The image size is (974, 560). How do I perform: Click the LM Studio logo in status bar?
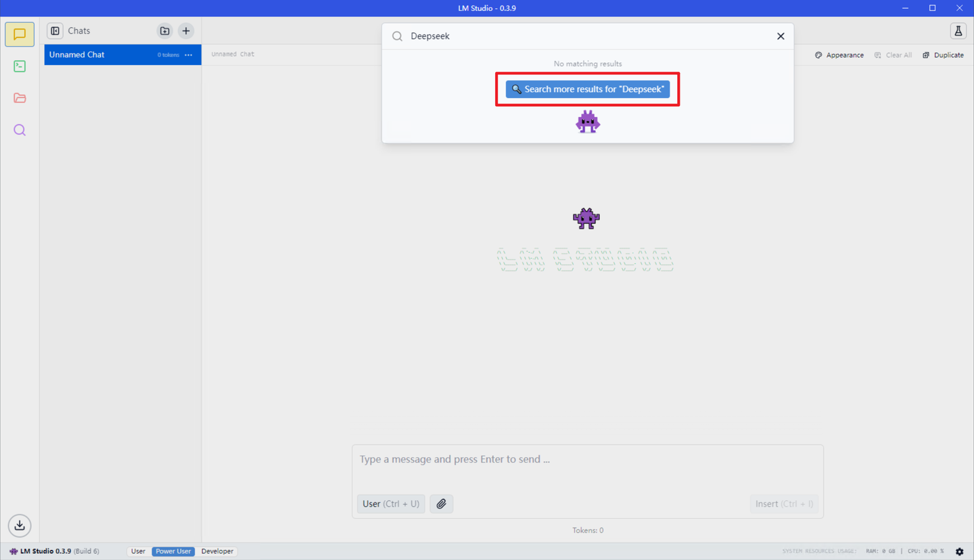pos(14,551)
